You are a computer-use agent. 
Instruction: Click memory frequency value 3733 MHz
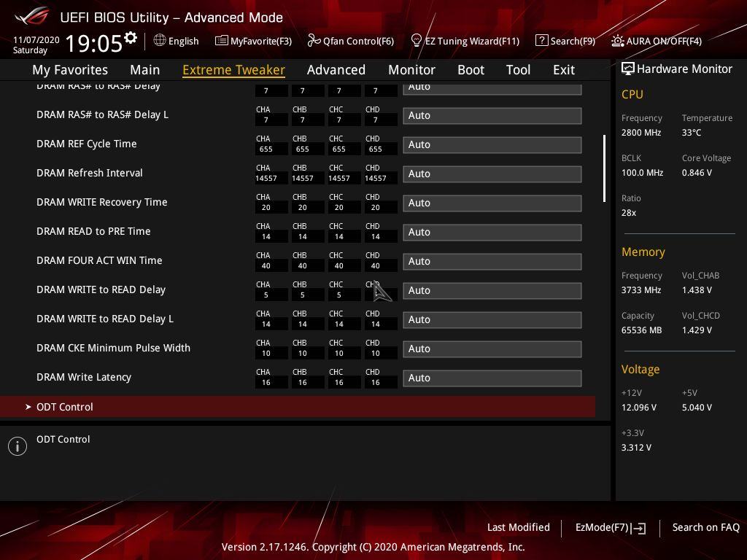640,289
